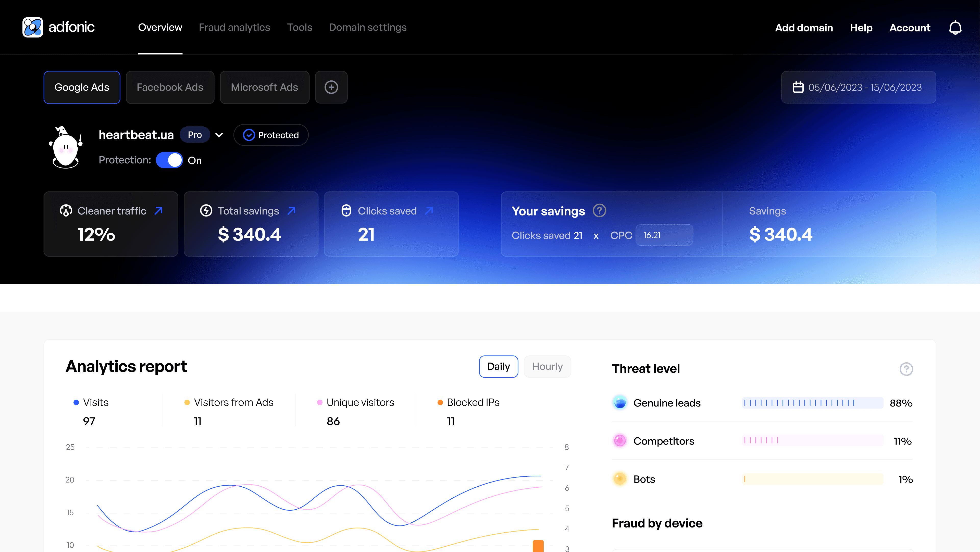Viewport: 980px width, 552px height.
Task: Open Cleaner traffic arrow link
Action: 159,211
